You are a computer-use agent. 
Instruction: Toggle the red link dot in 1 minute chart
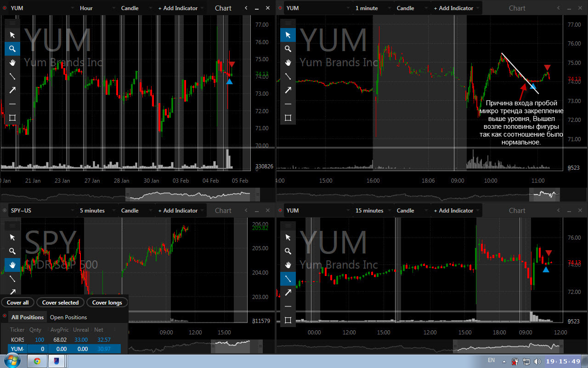tap(280, 8)
